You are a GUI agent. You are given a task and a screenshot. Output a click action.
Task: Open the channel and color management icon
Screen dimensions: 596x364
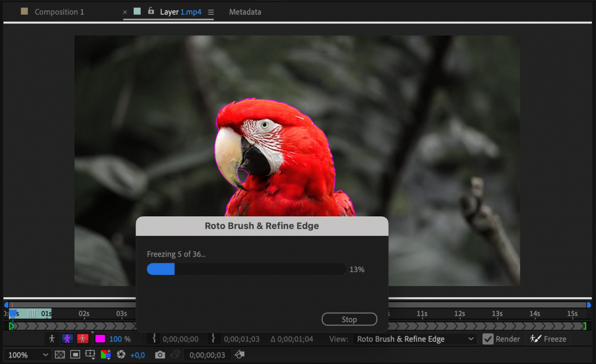(x=106, y=355)
